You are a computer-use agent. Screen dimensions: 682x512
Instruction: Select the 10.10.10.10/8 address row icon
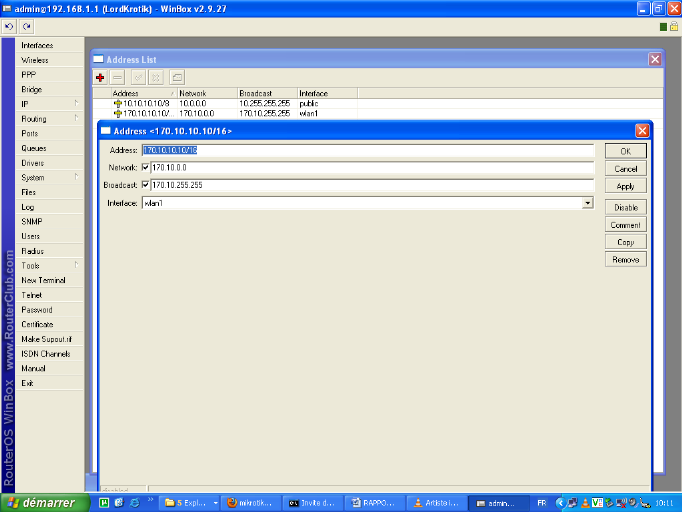117,104
